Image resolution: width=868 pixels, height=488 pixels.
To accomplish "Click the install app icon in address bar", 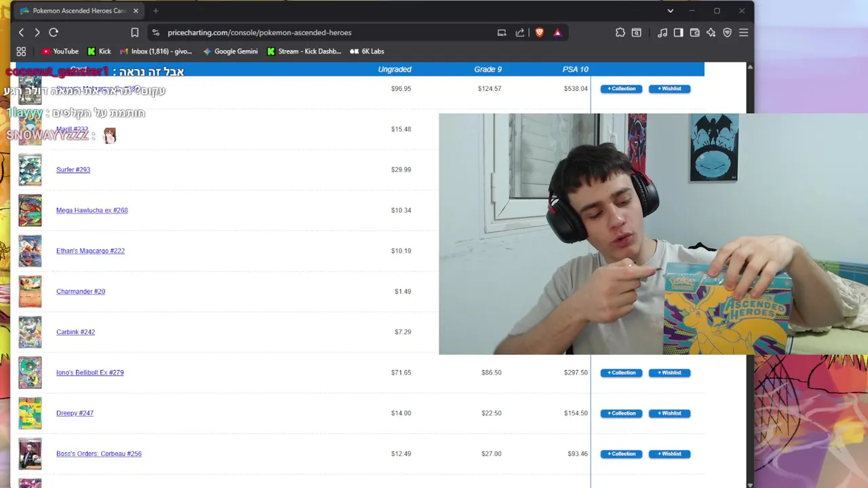I will tap(502, 33).
